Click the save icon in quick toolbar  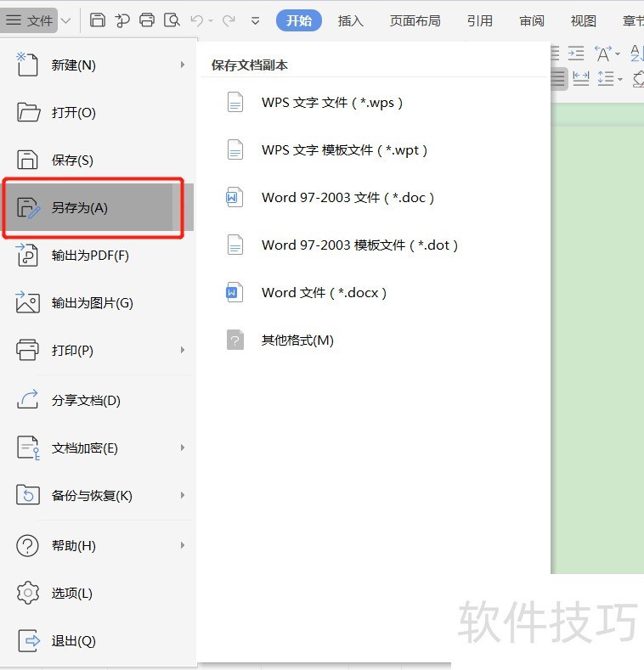[x=98, y=20]
